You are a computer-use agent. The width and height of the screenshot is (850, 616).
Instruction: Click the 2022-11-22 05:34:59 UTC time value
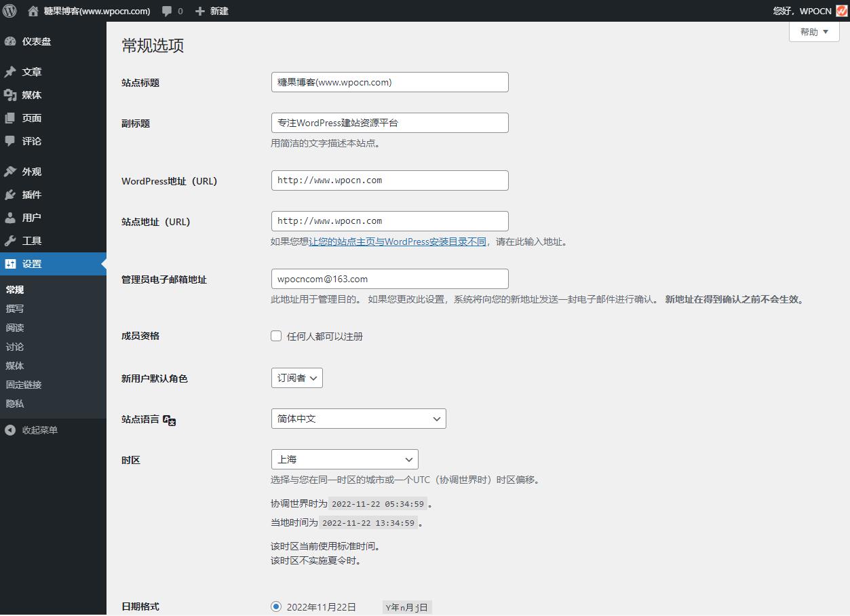tap(379, 504)
